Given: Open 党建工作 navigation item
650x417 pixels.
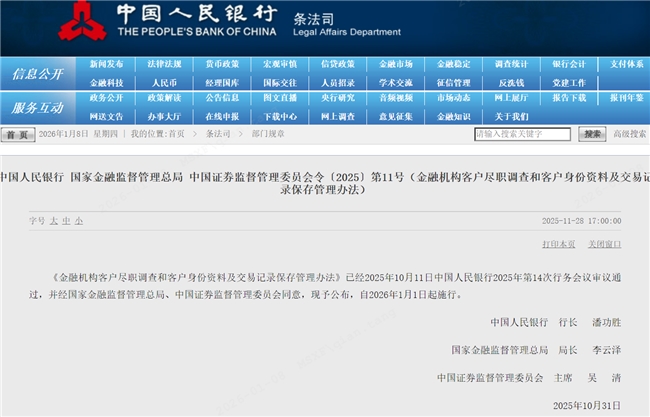Looking at the screenshot, I should pos(569,83).
